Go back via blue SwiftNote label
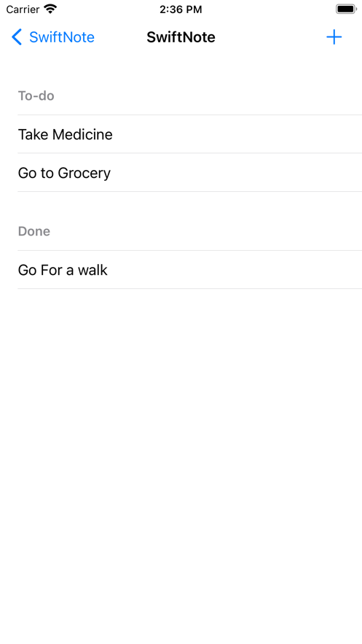This screenshot has height=644, width=362. click(x=62, y=37)
